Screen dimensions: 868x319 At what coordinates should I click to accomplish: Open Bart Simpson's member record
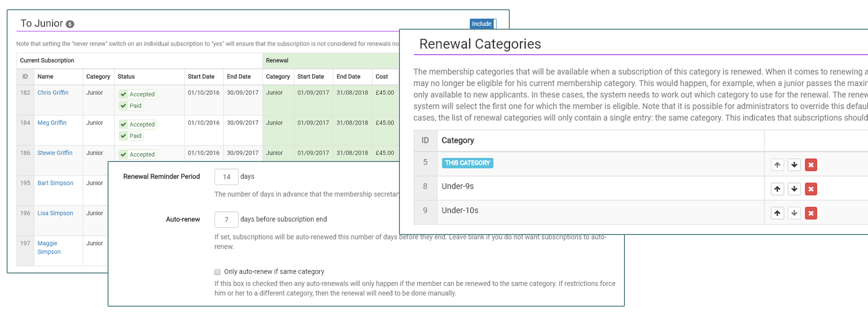(55, 183)
